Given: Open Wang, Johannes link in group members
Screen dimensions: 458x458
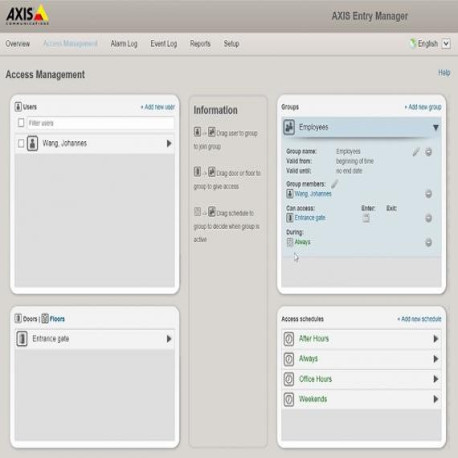Looking at the screenshot, I should [313, 194].
